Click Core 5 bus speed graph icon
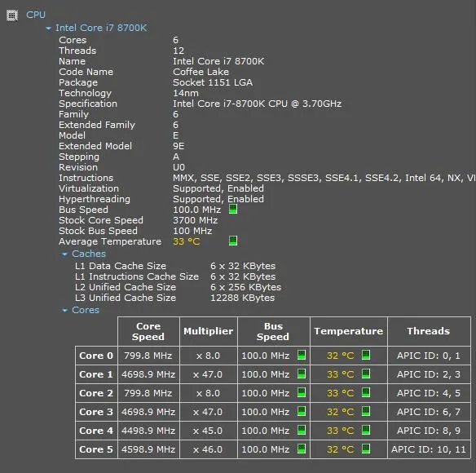This screenshot has width=476, height=473. coord(302,449)
